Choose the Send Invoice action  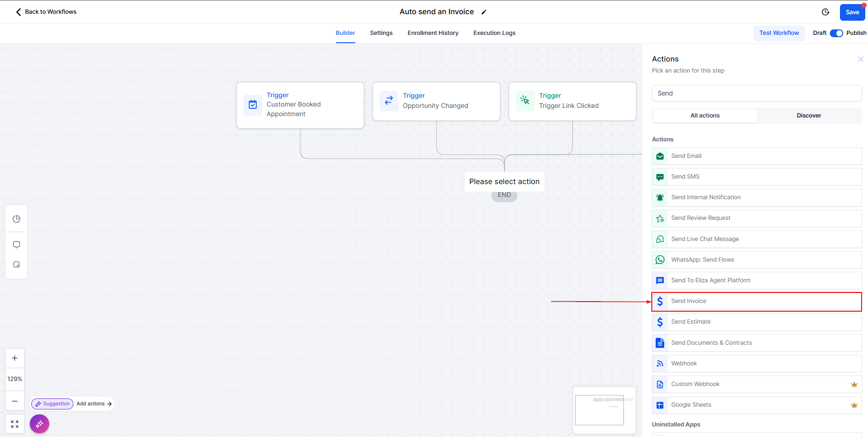tap(756, 302)
